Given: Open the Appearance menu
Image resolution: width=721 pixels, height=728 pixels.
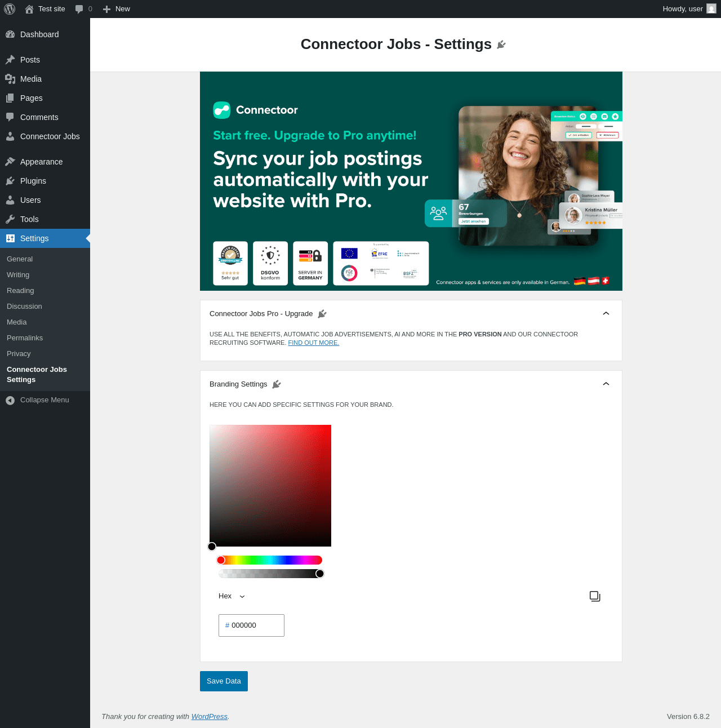Looking at the screenshot, I should (x=45, y=162).
